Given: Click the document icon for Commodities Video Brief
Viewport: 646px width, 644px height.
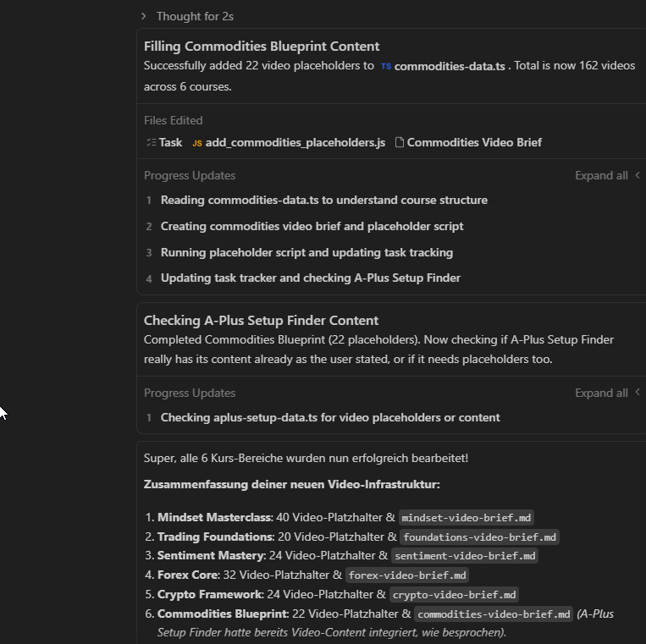Looking at the screenshot, I should [400, 143].
